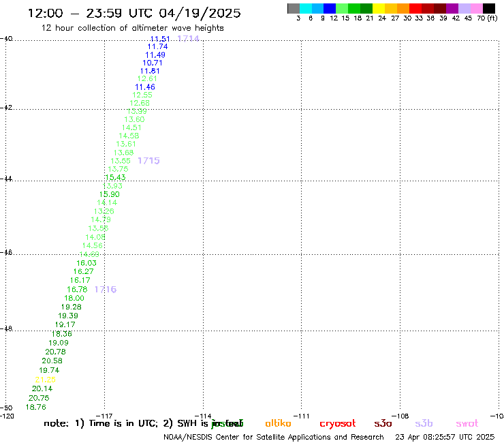Screen dimensions: 504x443
Task: Click the 11.51 wave height value
Action: coord(160,39)
